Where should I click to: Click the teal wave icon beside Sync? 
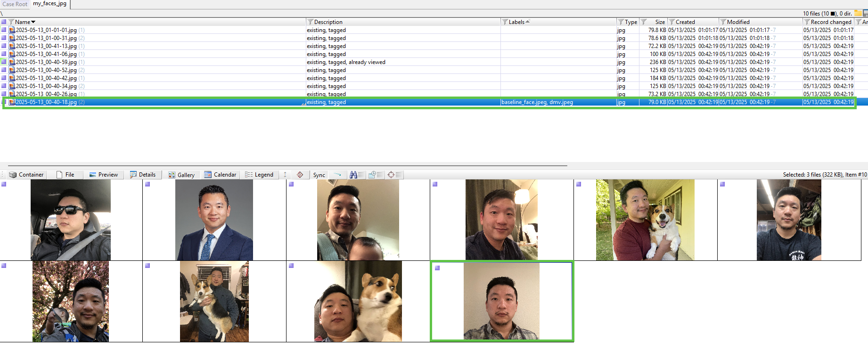coord(337,175)
